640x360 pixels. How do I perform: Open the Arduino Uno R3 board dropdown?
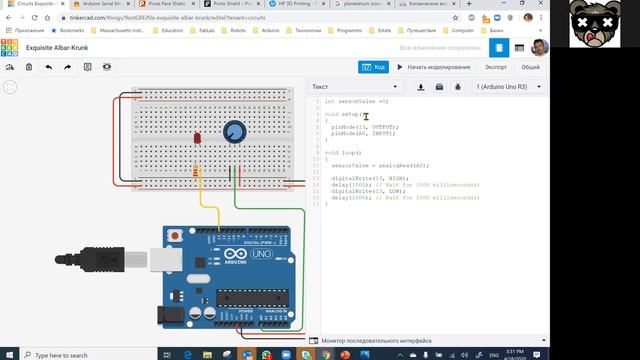[x=509, y=87]
